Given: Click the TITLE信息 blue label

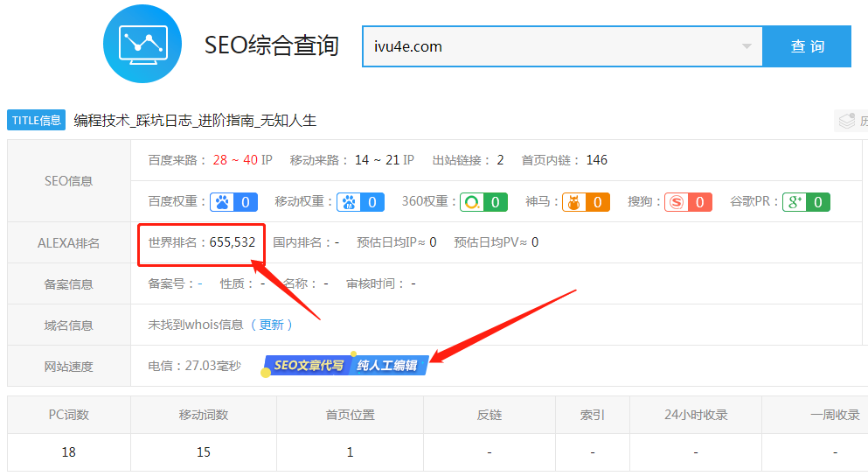Looking at the screenshot, I should 37,121.
